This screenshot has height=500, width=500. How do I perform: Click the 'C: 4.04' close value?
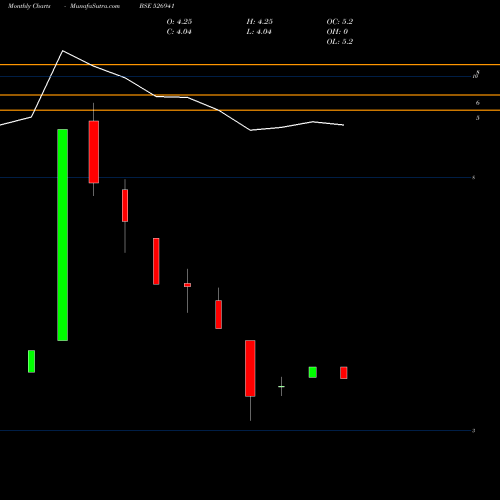[x=179, y=32]
